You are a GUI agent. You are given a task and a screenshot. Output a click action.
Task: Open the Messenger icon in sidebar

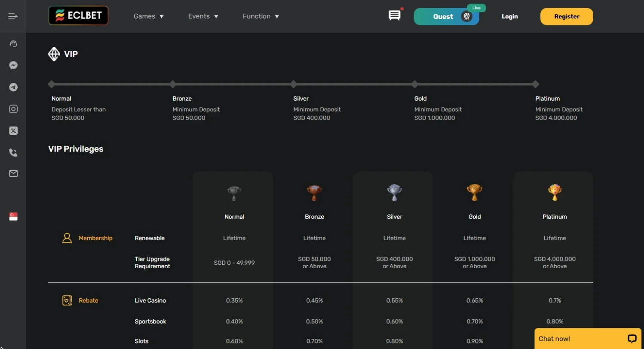13,65
